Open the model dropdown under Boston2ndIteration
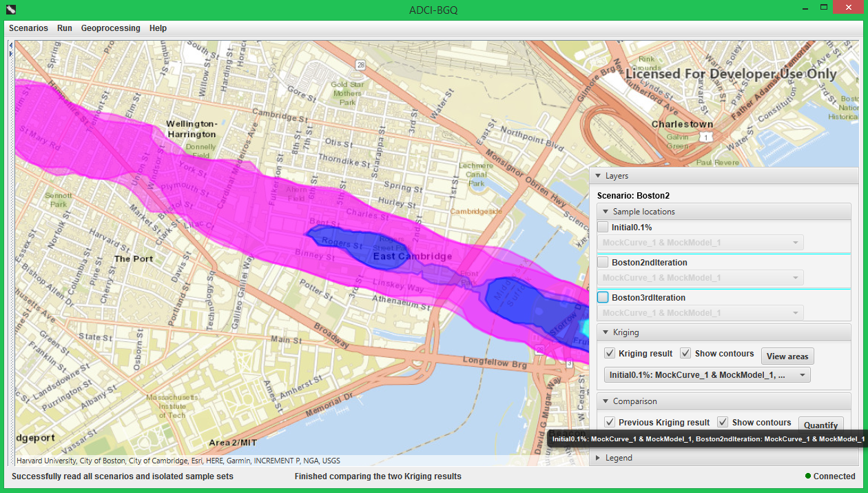This screenshot has width=868, height=493. 700,277
